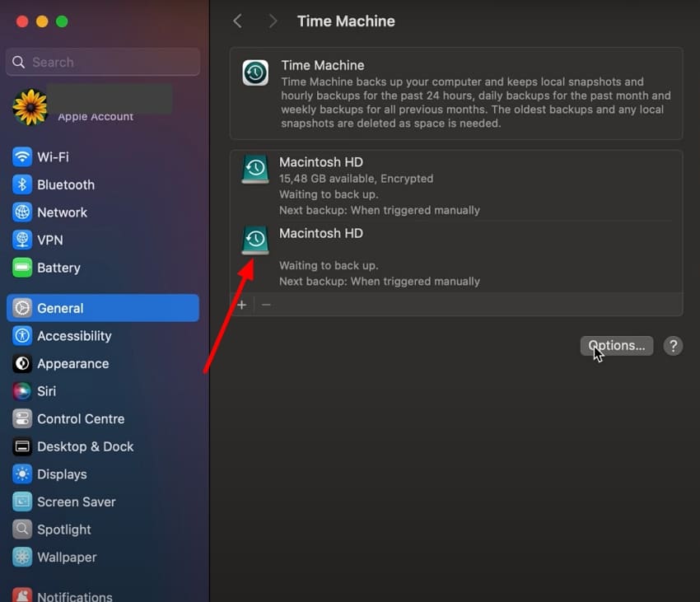Screen dimensions: 700x602
Task: Select the Wallpaper icon
Action: pos(22,558)
